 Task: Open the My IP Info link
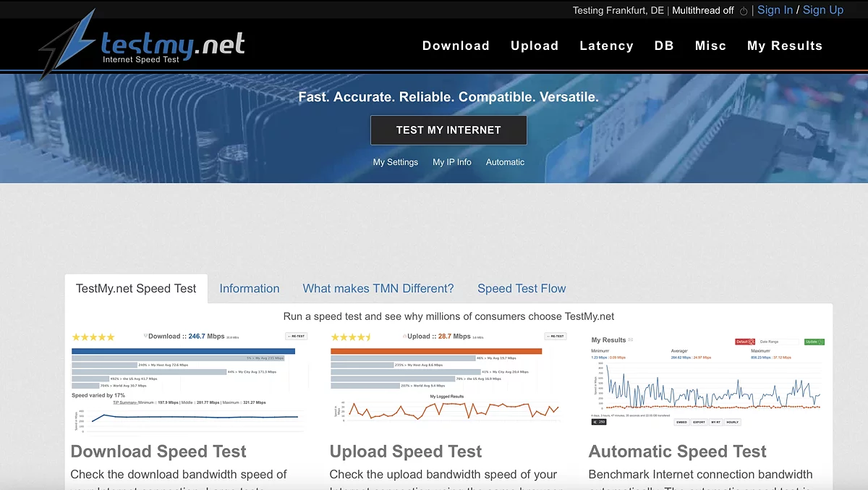(x=452, y=162)
